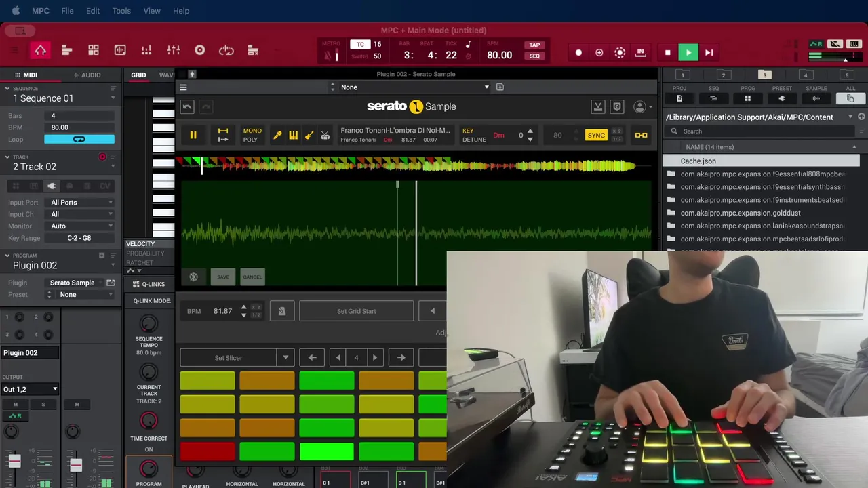Click the Serato Sample undo arrow

click(x=188, y=107)
